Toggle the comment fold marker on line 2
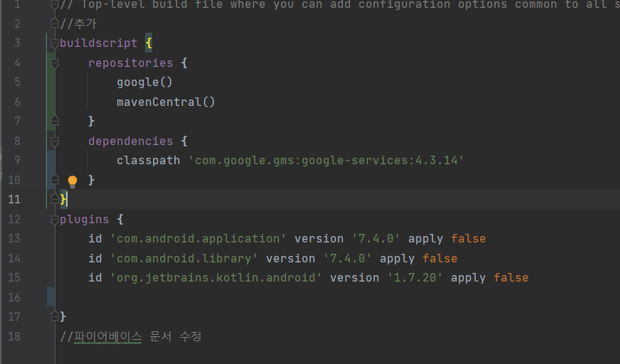 pos(55,23)
